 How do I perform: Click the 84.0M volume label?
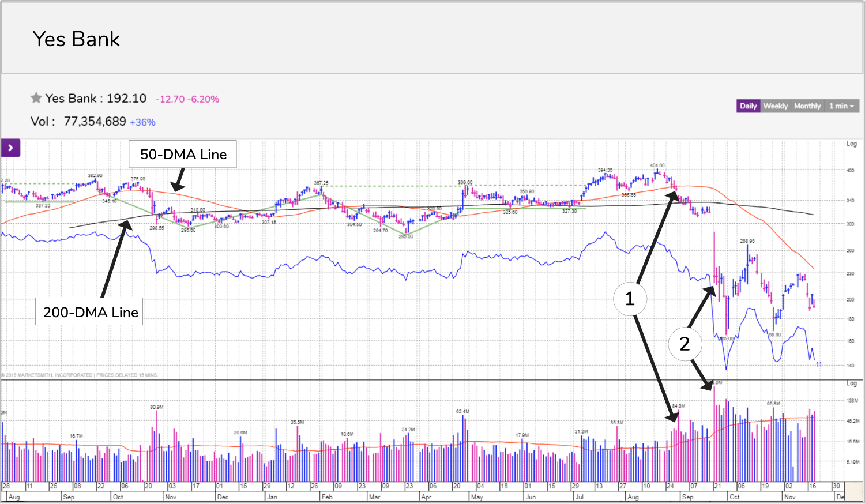(x=679, y=407)
